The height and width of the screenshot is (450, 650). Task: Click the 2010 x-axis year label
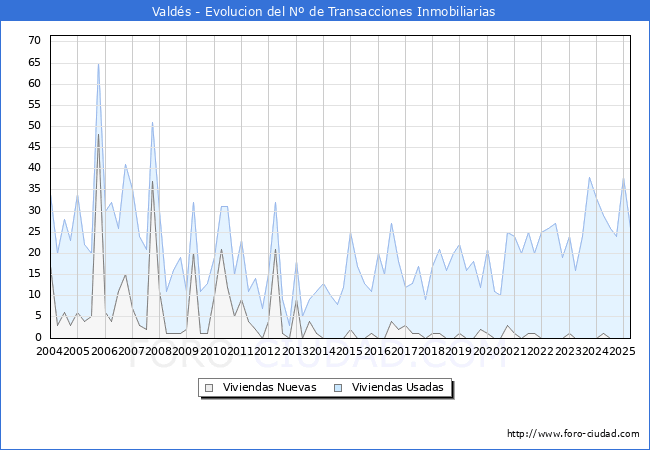(213, 351)
